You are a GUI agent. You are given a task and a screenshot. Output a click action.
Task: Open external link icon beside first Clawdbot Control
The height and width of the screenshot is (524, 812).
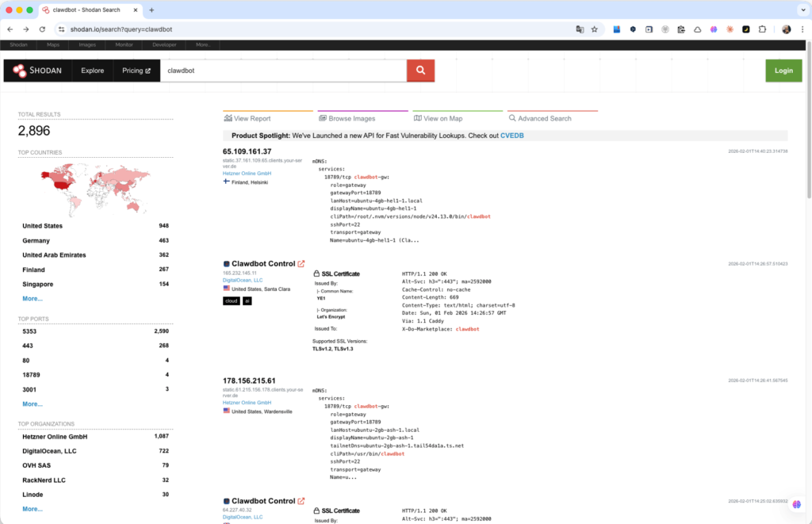pyautogui.click(x=301, y=263)
